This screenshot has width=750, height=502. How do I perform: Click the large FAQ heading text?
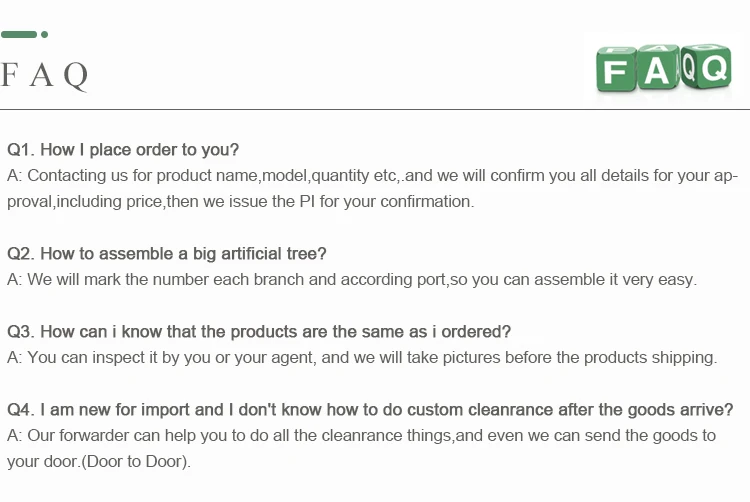point(44,76)
